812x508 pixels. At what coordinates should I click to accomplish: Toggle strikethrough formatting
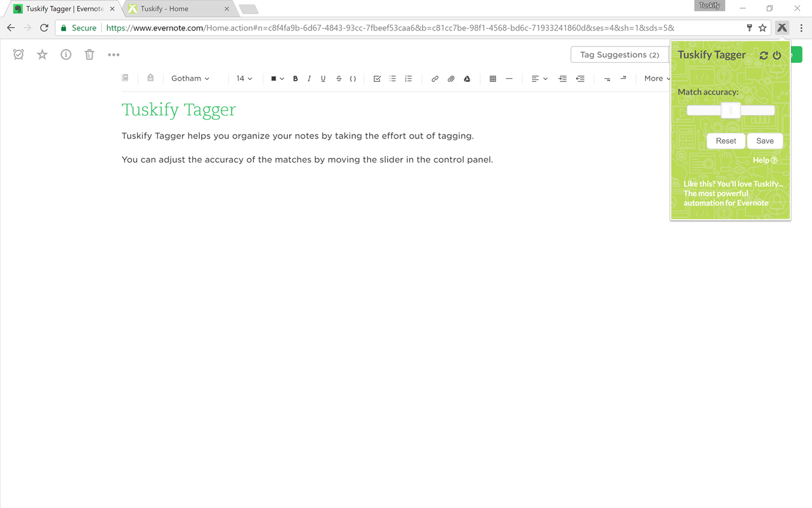[339, 79]
